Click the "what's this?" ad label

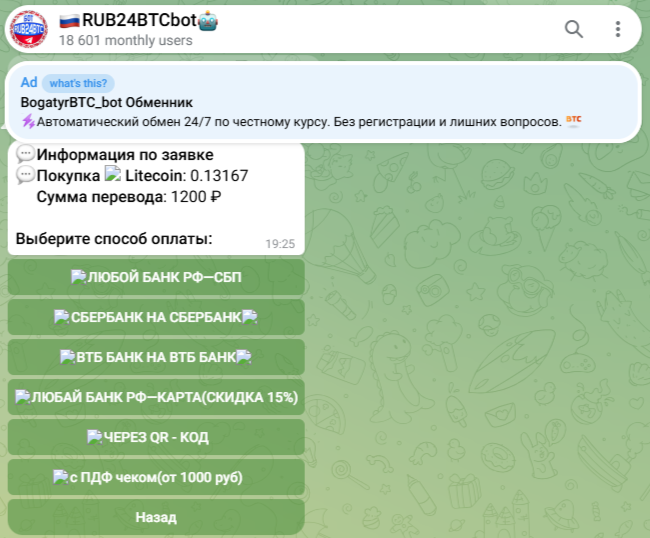[78, 83]
